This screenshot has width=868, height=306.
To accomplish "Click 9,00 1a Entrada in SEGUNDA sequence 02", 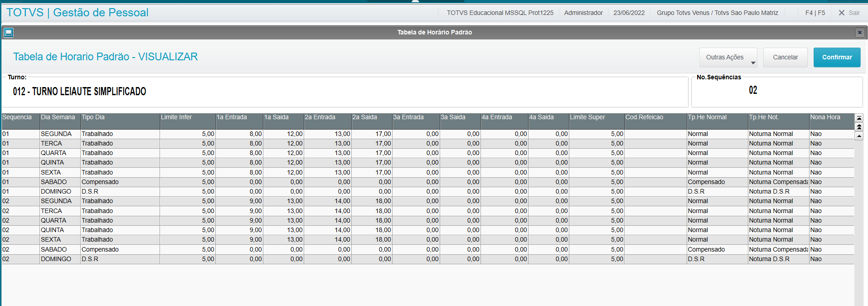I will coord(239,201).
